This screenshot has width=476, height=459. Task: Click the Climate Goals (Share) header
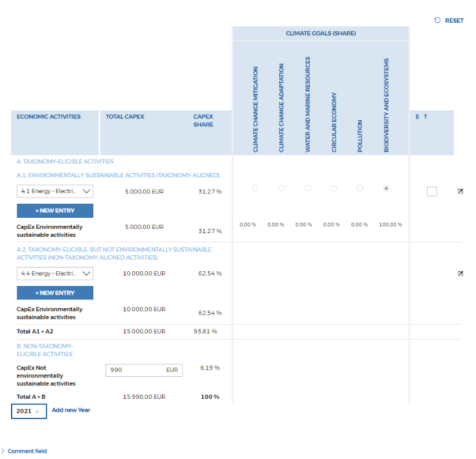pos(321,33)
